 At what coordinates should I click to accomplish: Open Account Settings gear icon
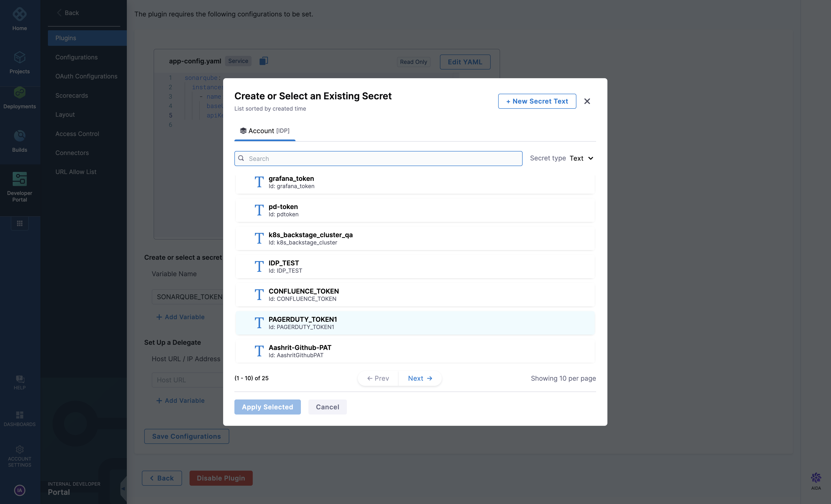[x=19, y=449]
